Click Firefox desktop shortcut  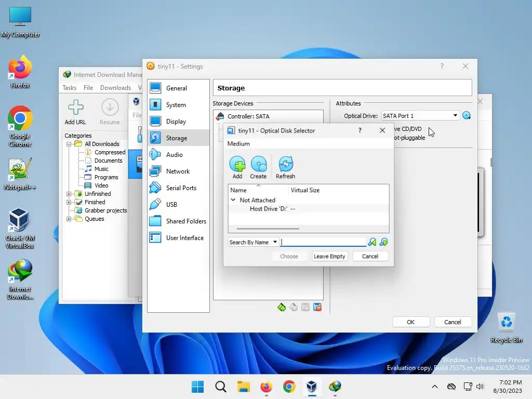pyautogui.click(x=20, y=72)
